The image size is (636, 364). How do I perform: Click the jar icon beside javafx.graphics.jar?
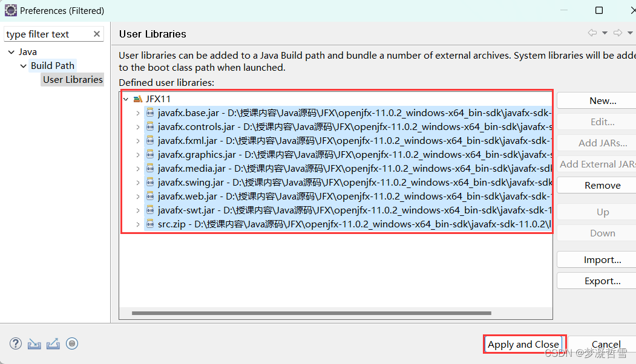(150, 154)
